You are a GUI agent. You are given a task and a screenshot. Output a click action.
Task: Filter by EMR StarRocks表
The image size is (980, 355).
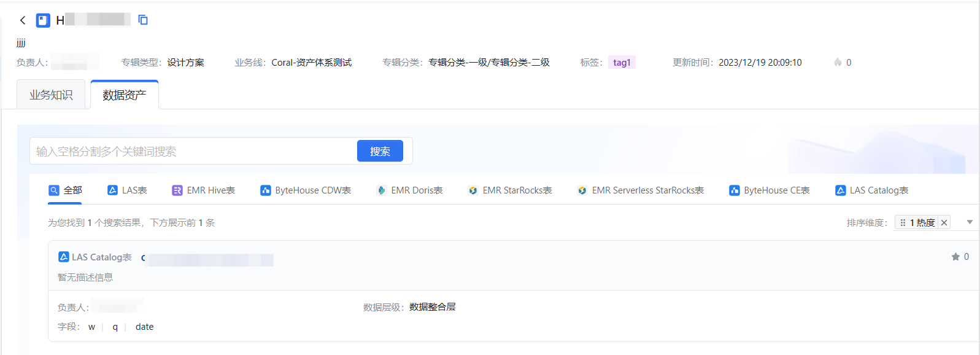(x=510, y=190)
